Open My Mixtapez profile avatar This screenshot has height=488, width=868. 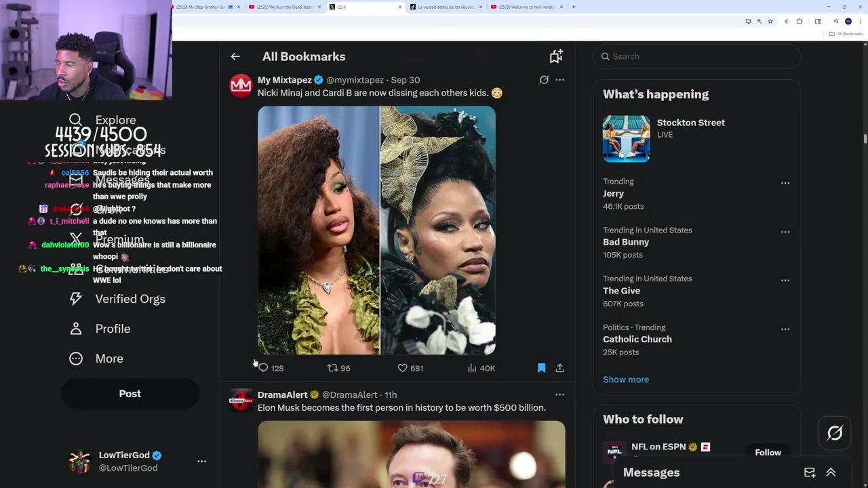(x=241, y=86)
